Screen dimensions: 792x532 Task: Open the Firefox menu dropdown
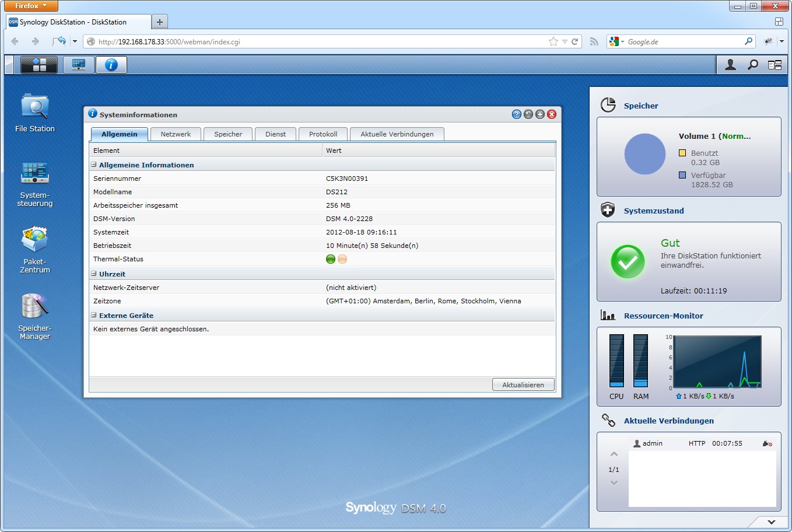pos(31,6)
